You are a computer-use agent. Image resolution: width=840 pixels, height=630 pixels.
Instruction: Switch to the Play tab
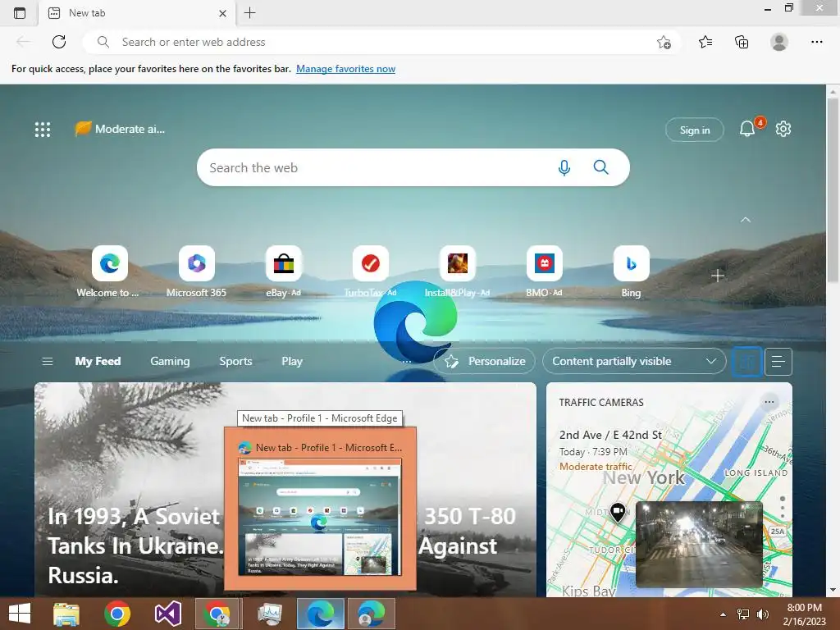coord(292,361)
